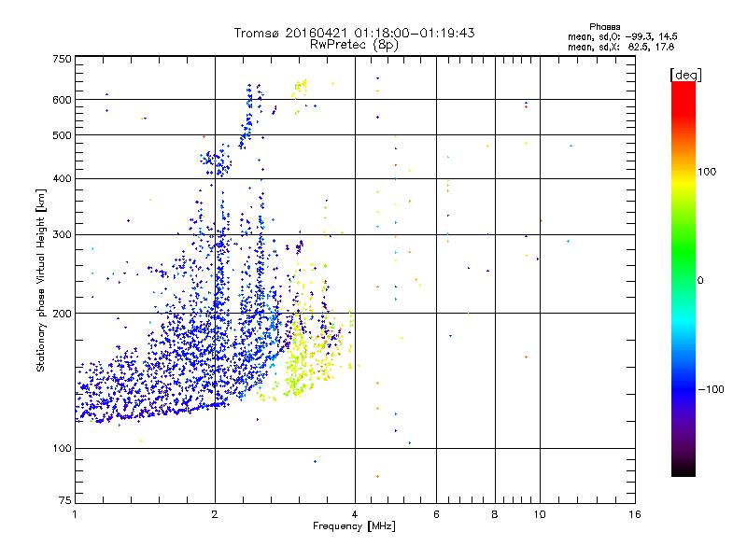Click the x-axis tick label '6'

pos(436,514)
